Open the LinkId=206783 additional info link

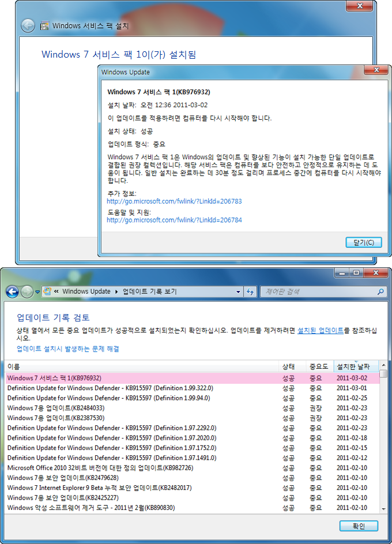click(x=174, y=201)
